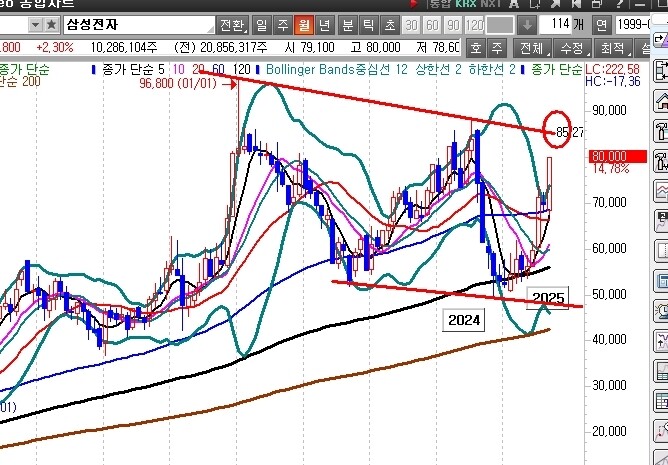Click the 10,286,104주 volume value
This screenshot has height=465, width=668.
[x=124, y=47]
